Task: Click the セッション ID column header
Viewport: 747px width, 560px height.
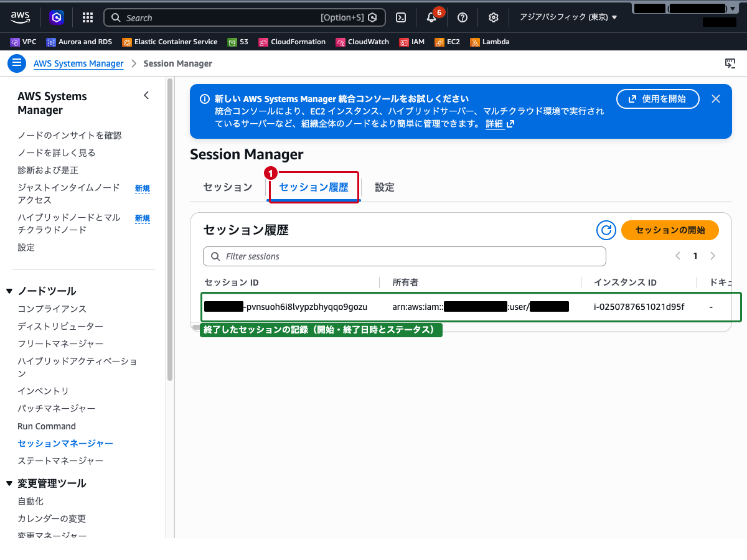Action: coord(232,282)
